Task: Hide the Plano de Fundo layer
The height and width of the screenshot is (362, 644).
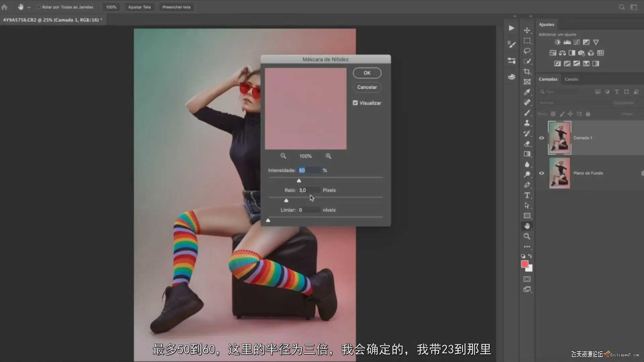Action: 541,173
